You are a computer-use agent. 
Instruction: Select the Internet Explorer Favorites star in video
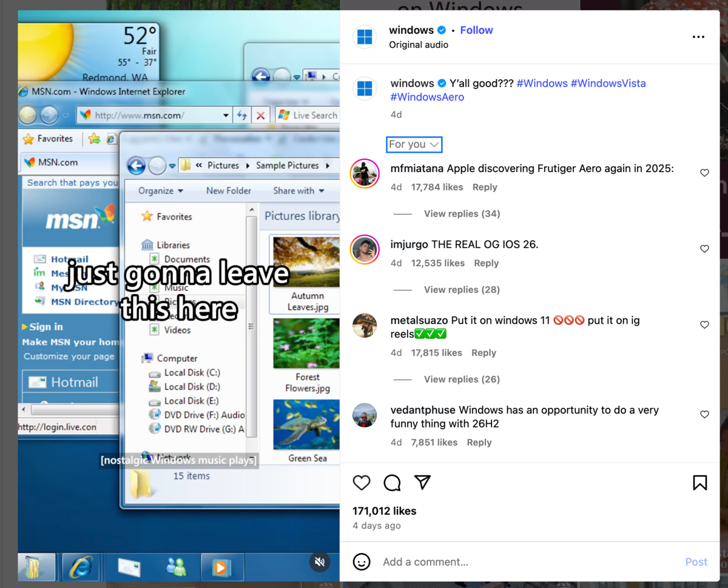pos(29,139)
